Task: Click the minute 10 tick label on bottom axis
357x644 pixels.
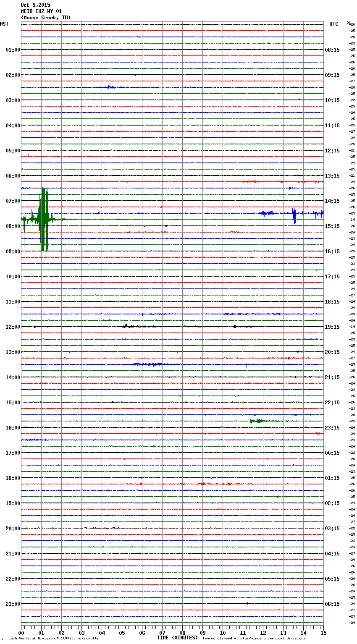Action: (223, 633)
